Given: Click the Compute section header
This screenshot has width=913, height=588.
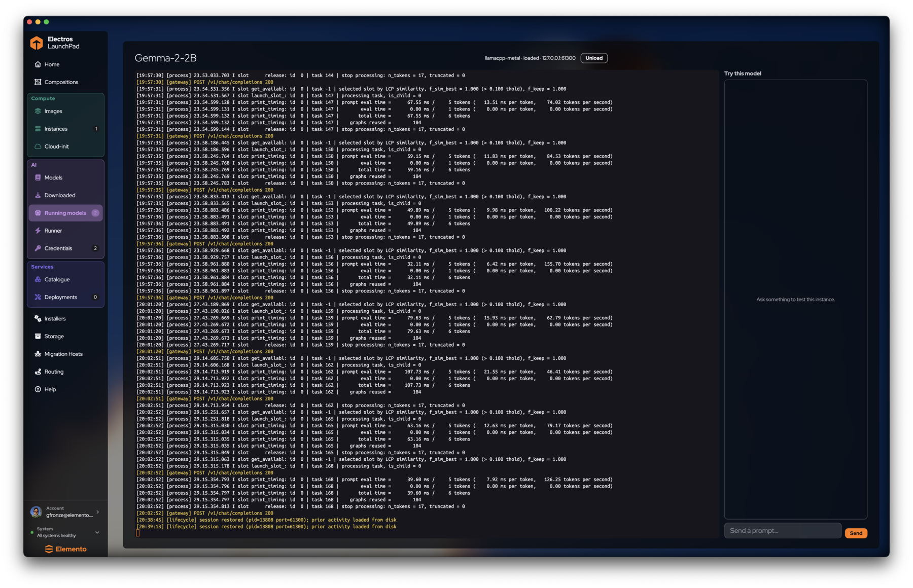Looking at the screenshot, I should pos(43,98).
